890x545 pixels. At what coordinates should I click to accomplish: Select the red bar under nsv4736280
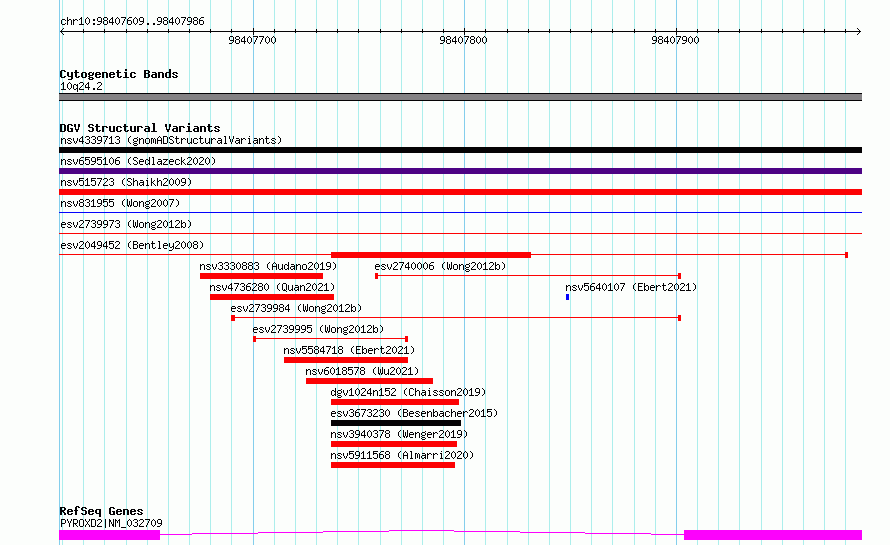(x=272, y=297)
